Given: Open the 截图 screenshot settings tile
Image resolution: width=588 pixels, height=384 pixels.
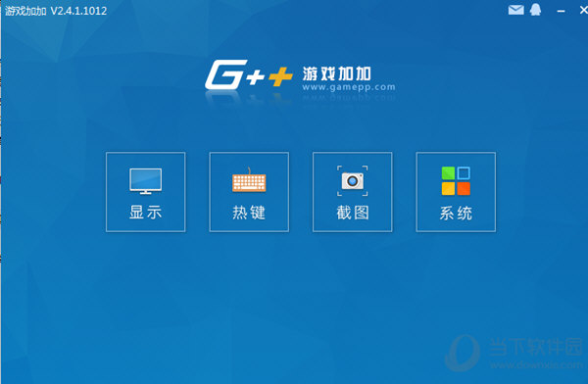Looking at the screenshot, I should [x=353, y=192].
